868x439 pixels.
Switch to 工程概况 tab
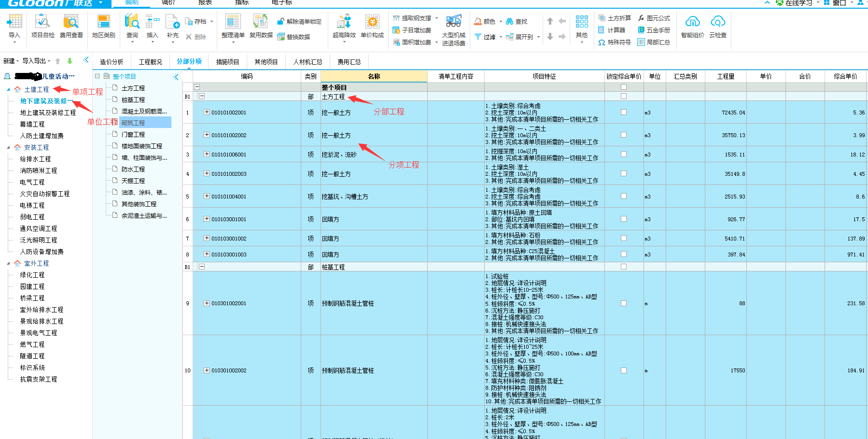tap(151, 62)
